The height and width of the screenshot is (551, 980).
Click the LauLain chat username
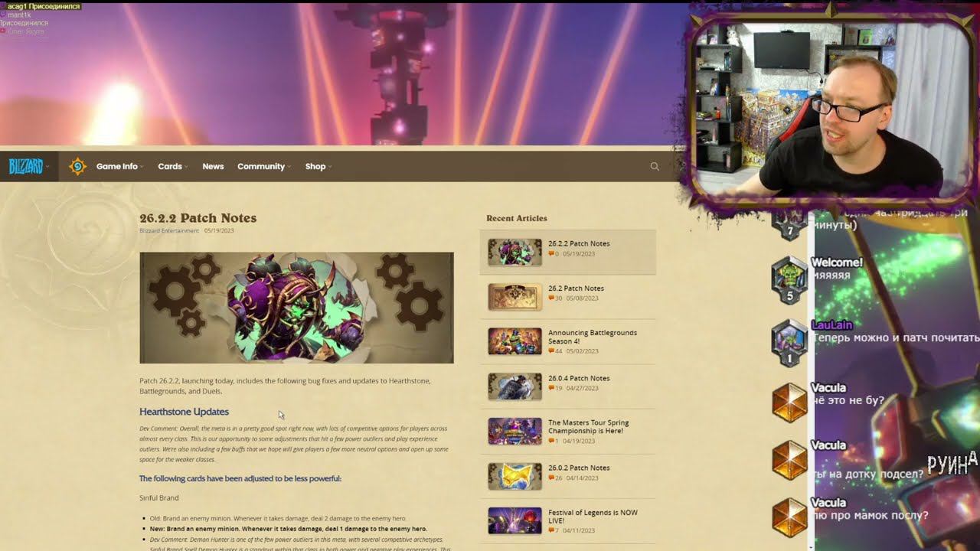(x=832, y=325)
